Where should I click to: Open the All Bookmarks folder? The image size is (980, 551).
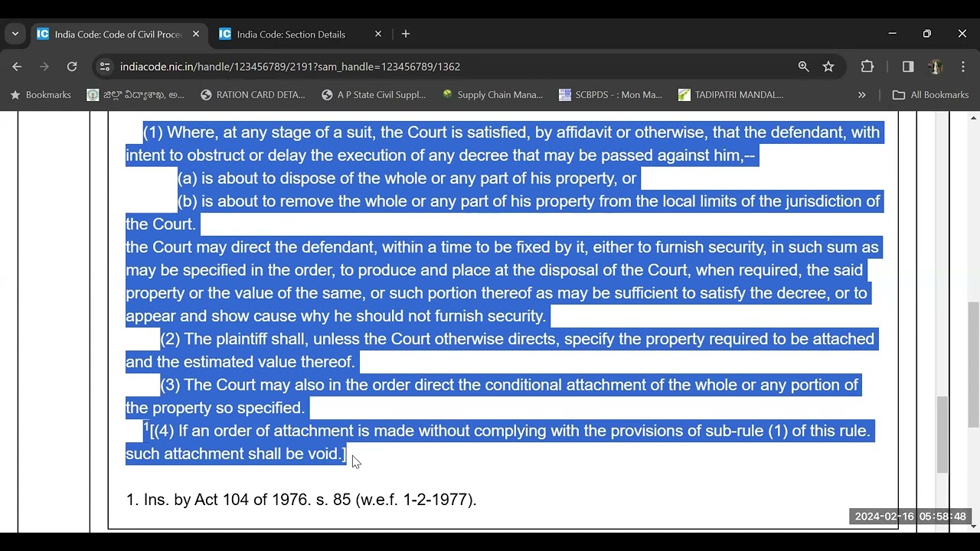pos(931,95)
